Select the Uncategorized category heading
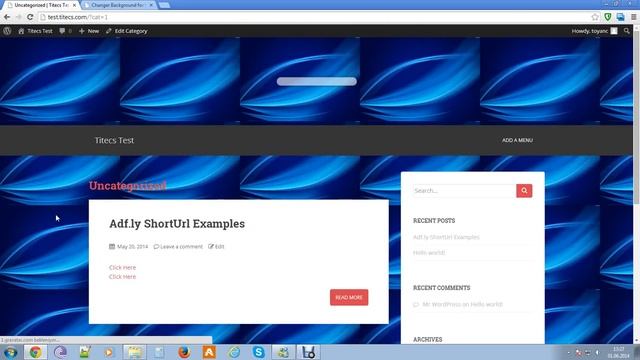 (127, 186)
